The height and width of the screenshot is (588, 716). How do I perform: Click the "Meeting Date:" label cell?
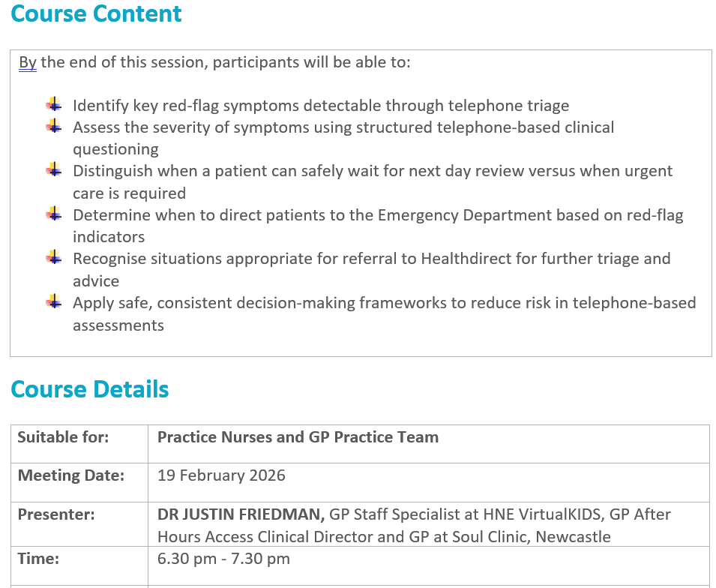click(70, 475)
